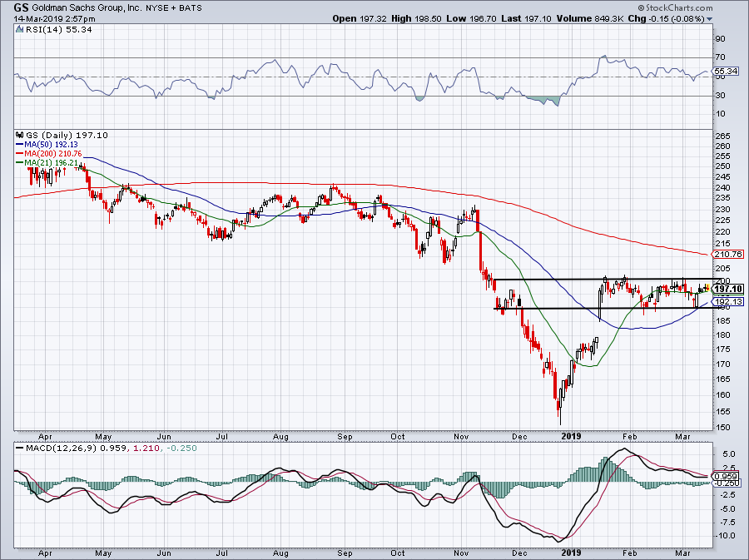Viewport: 749px width, 560px height.
Task: Click the Jul label on the price chart date axis
Action: [x=221, y=437]
